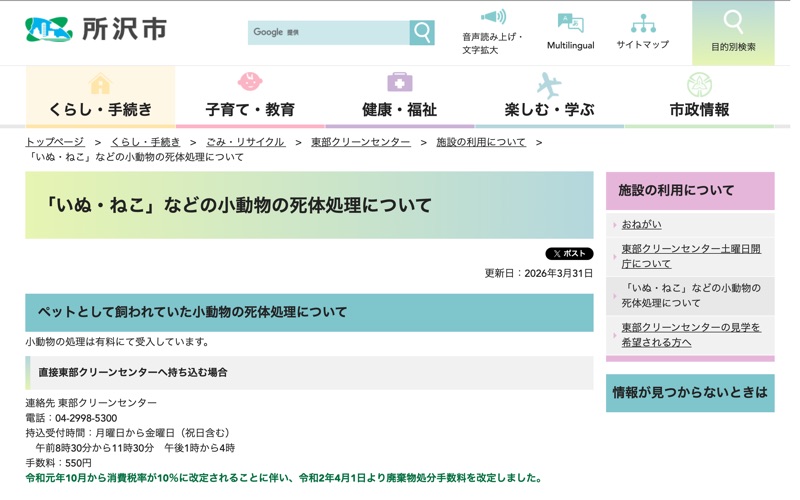Open the Multilingual translation icon
The width and height of the screenshot is (800, 500).
[570, 23]
